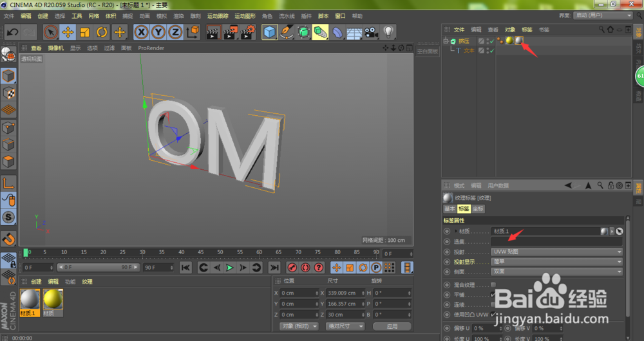Image resolution: width=644 pixels, height=341 pixels.
Task: Open the render settings clapperboard with gear
Action: coord(248,32)
